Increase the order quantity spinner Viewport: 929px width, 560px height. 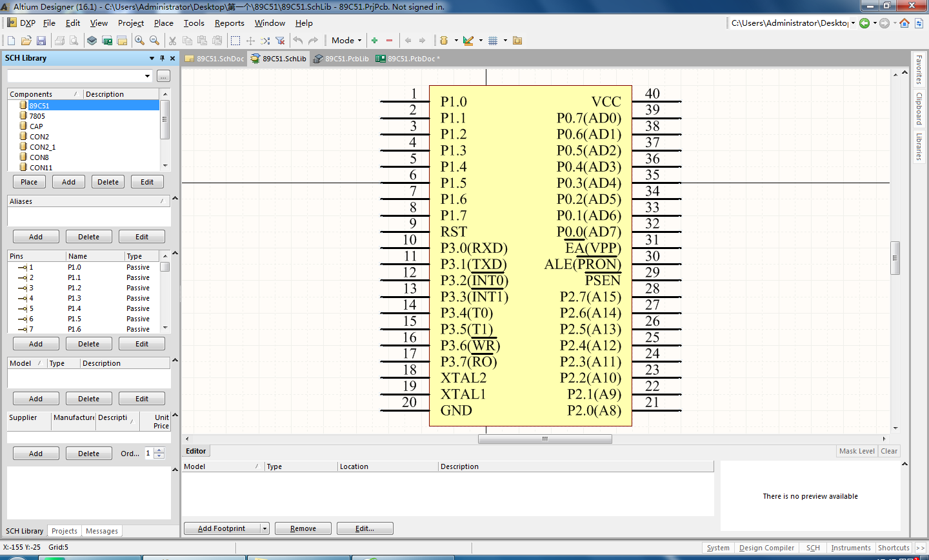coord(159,450)
